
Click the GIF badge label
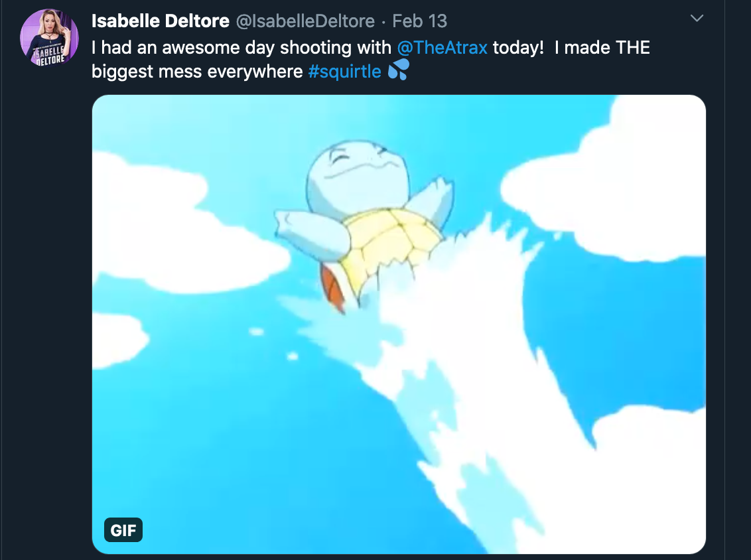coord(123,530)
